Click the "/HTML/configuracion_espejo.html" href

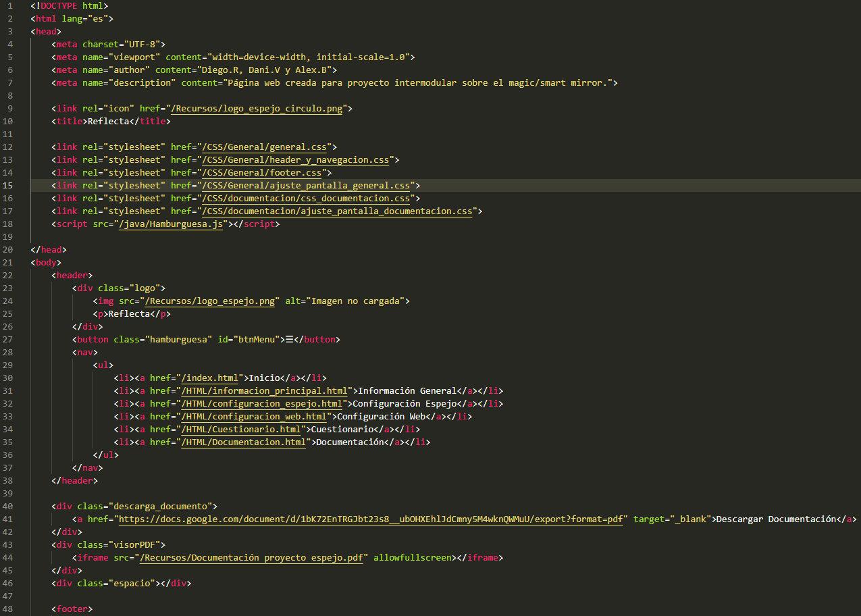261,403
